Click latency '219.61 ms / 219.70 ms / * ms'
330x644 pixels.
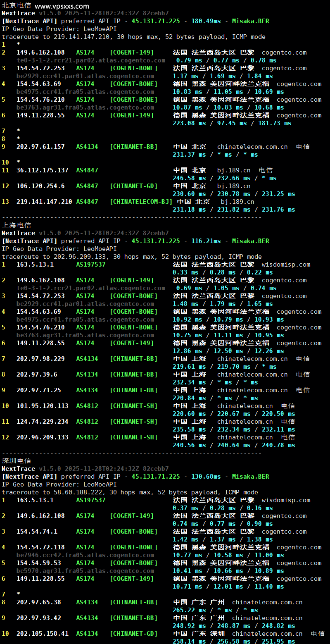[225, 367]
